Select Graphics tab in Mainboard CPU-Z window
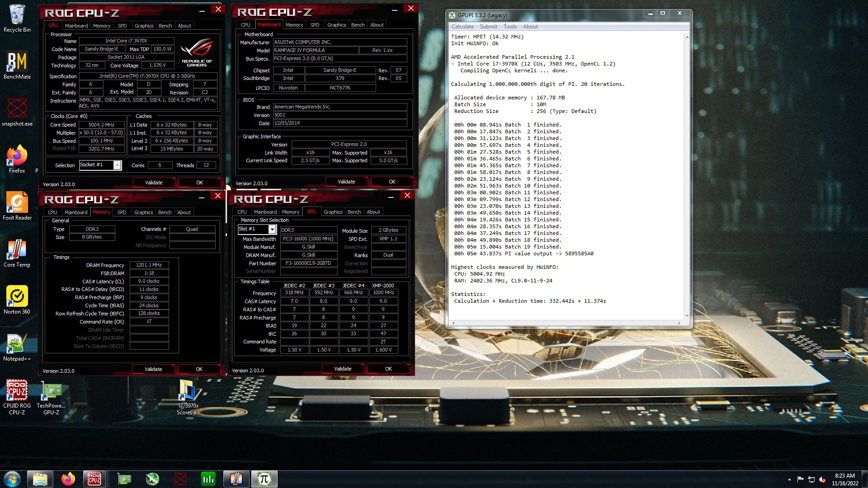Screen dimensions: 868x488 (336, 25)
